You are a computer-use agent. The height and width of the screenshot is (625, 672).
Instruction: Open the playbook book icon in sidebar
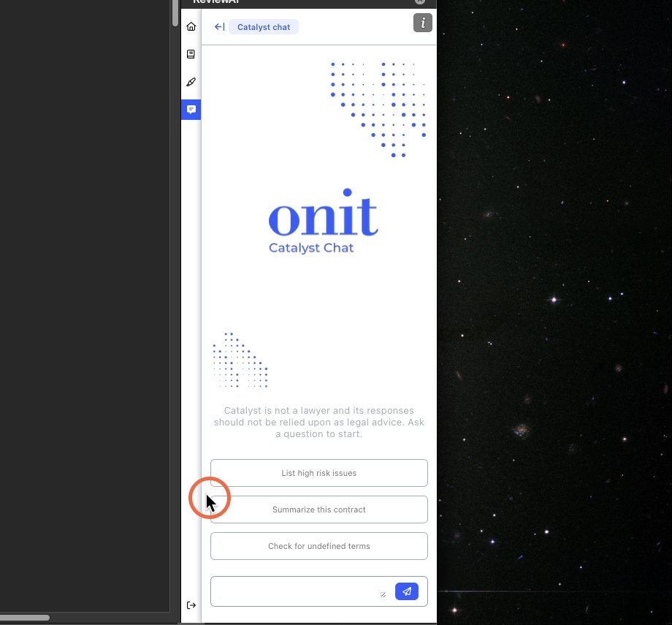(x=191, y=54)
